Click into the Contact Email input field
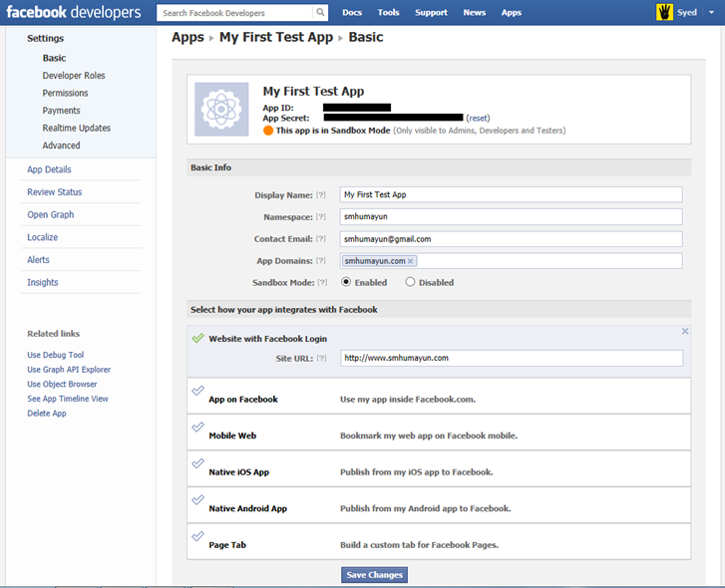 click(511, 239)
